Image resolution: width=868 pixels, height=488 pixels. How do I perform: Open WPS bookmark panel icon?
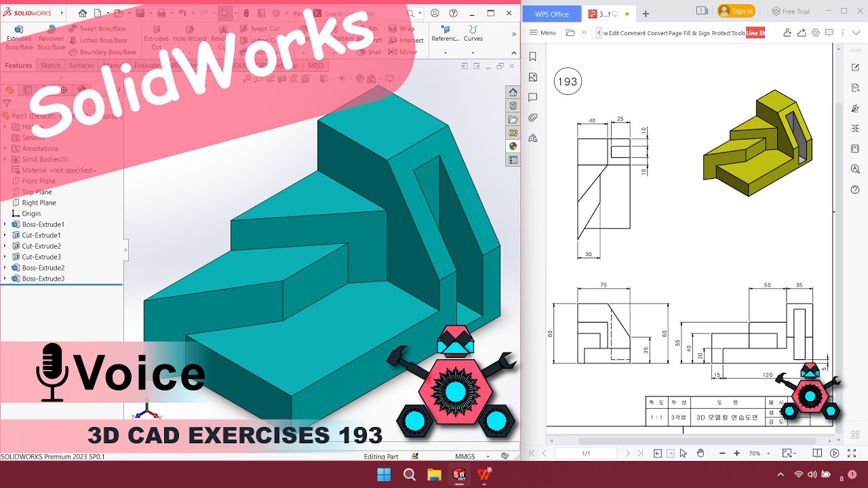click(x=533, y=57)
